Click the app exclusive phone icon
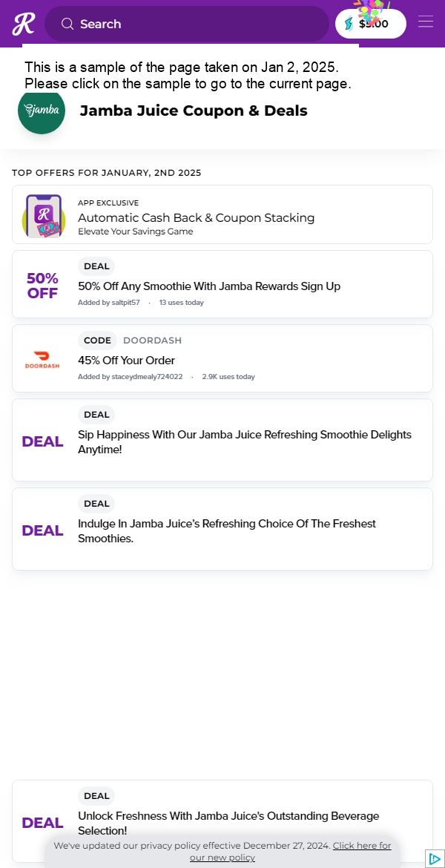 pyautogui.click(x=44, y=216)
